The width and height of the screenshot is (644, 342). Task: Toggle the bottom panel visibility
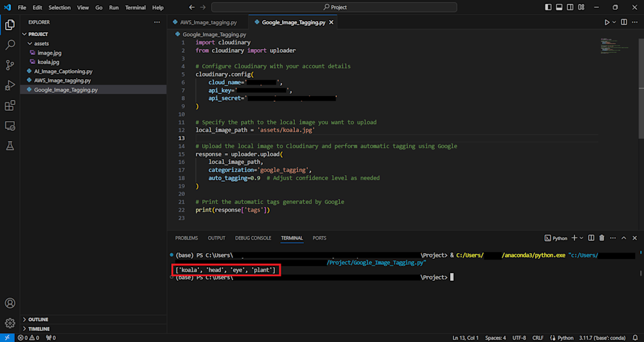click(x=559, y=7)
